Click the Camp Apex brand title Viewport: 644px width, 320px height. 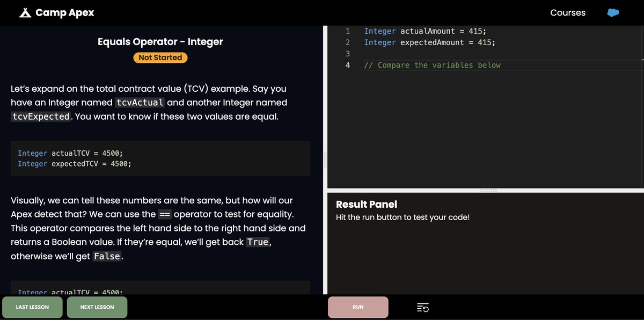(64, 12)
